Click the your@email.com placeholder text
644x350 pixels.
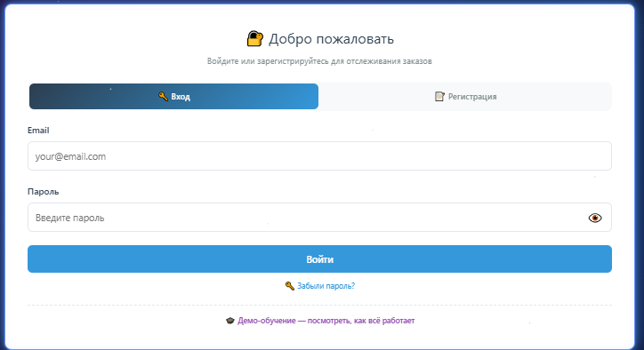tap(70, 156)
